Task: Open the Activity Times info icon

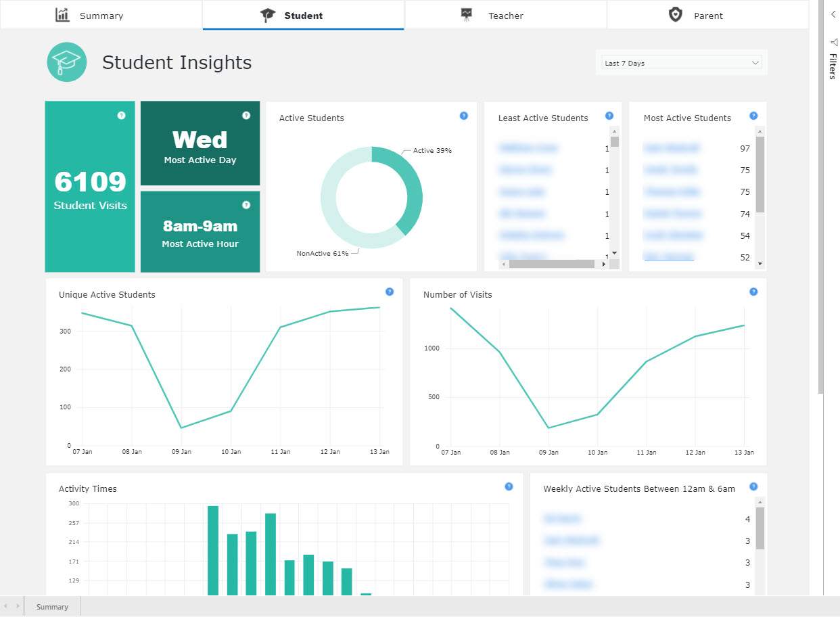Action: coord(508,486)
